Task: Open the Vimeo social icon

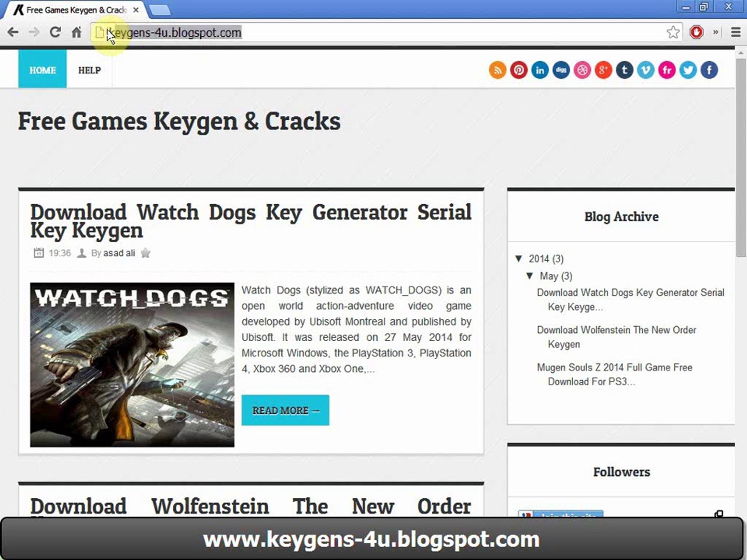Action: 646,70
